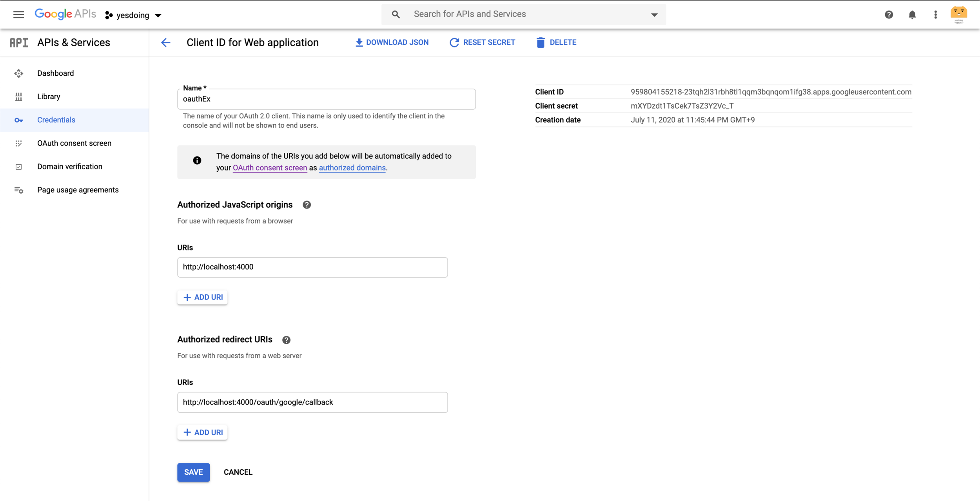
Task: Click the Download JSON button
Action: coord(392,42)
